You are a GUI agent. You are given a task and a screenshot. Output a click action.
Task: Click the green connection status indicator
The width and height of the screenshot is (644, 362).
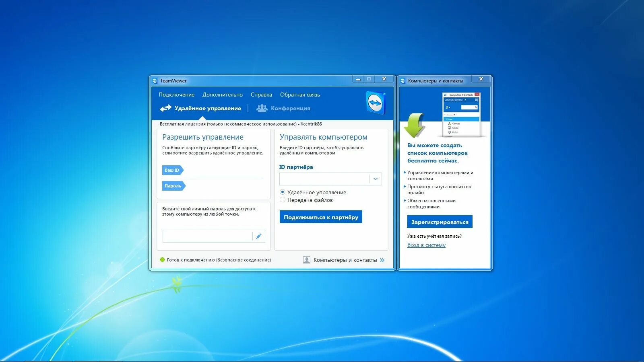point(163,260)
